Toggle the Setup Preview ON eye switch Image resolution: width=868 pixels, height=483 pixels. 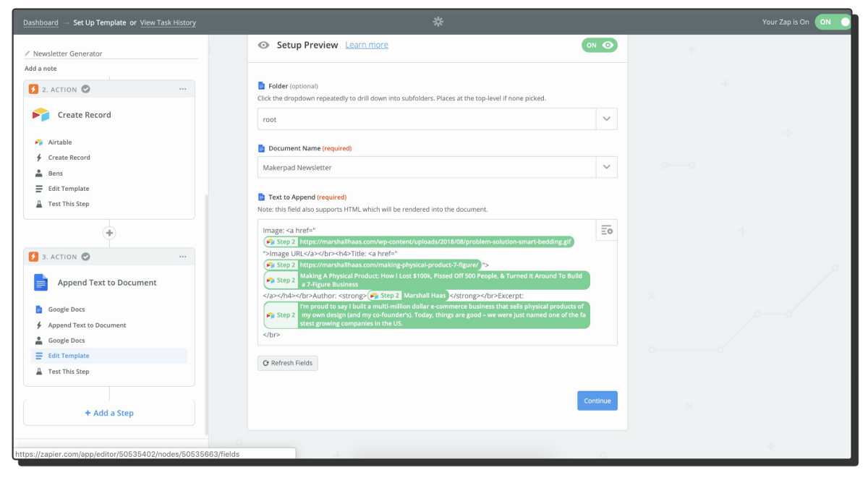[x=599, y=45]
